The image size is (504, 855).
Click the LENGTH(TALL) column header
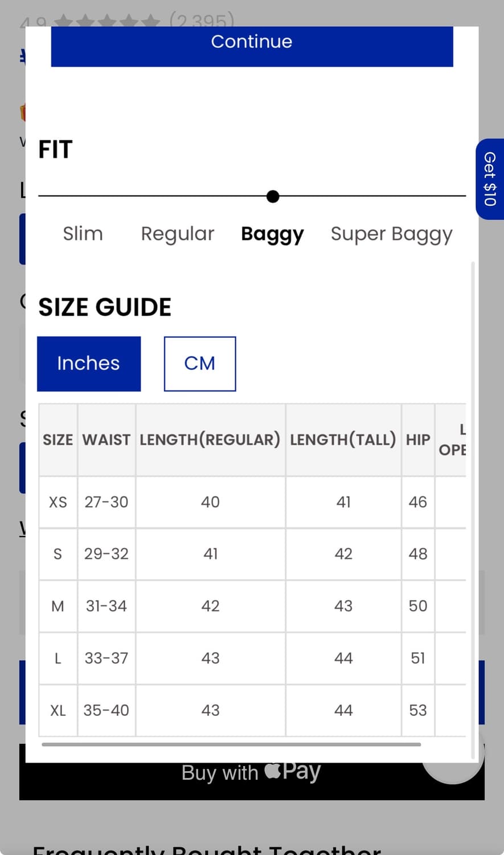point(343,439)
